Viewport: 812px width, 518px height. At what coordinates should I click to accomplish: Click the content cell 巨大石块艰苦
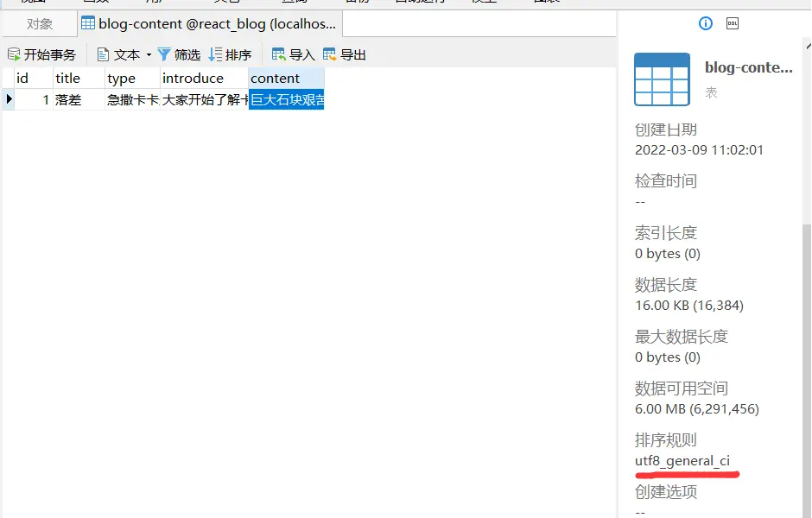287,99
